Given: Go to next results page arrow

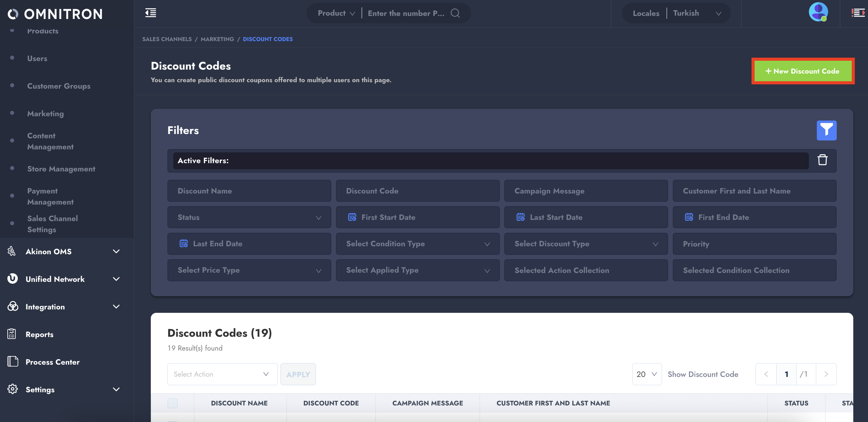Looking at the screenshot, I should [826, 374].
